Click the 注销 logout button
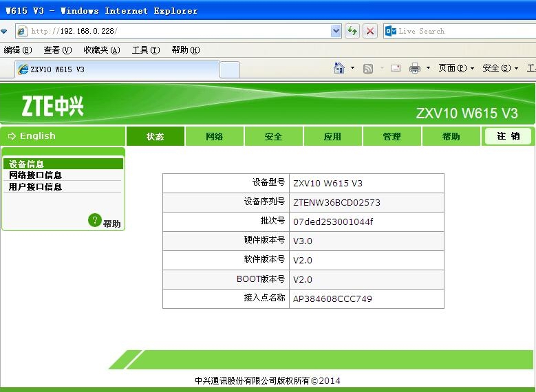 tap(508, 136)
